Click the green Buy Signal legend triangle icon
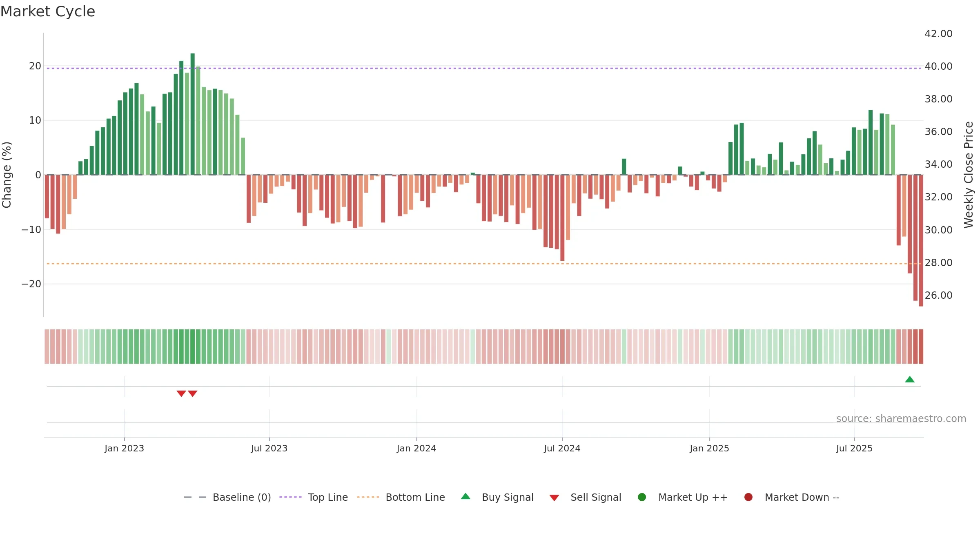Image resolution: width=980 pixels, height=551 pixels. (465, 496)
